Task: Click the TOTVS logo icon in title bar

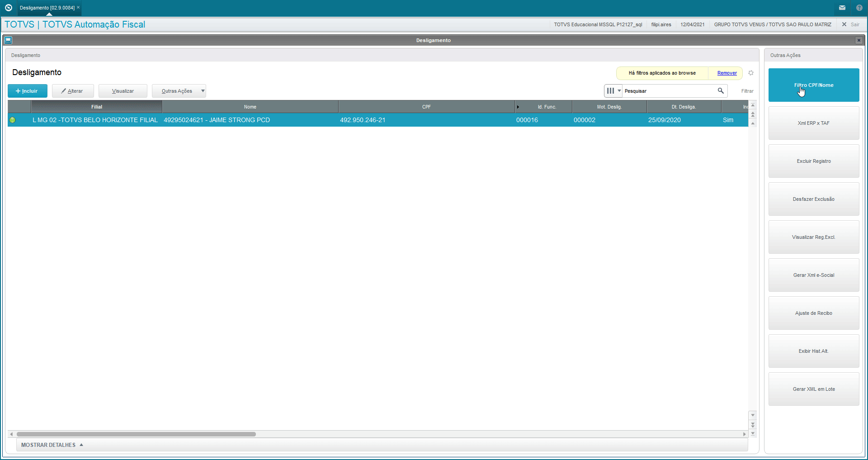Action: (8, 8)
